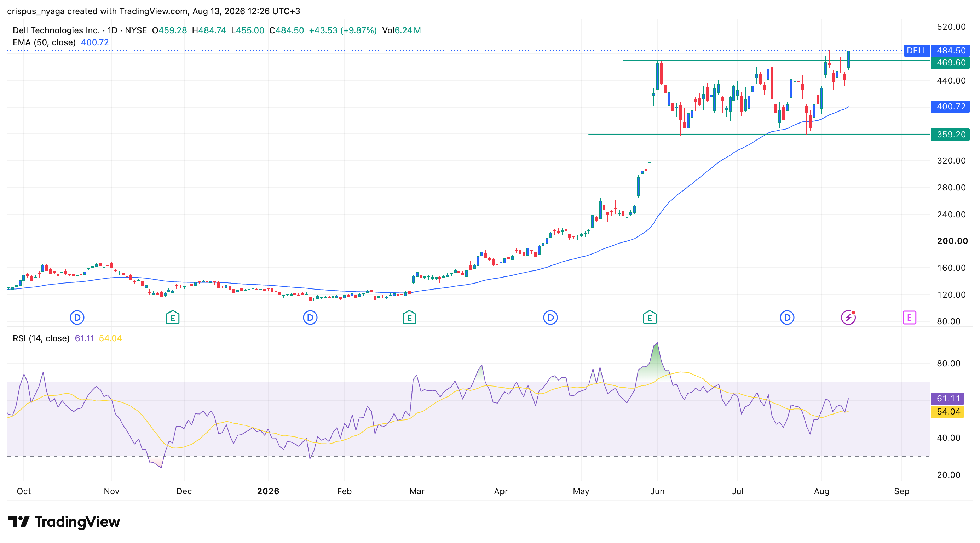The width and height of the screenshot is (980, 543).
Task: Select the RSI 54.04 yellow value label
Action: click(948, 411)
